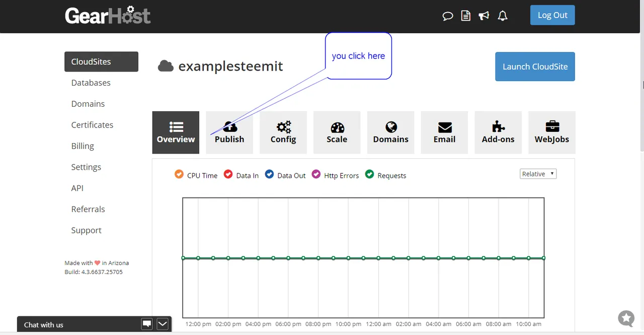Go to Domains in sidebar
Viewport: 644px width, 335px height.
(88, 104)
